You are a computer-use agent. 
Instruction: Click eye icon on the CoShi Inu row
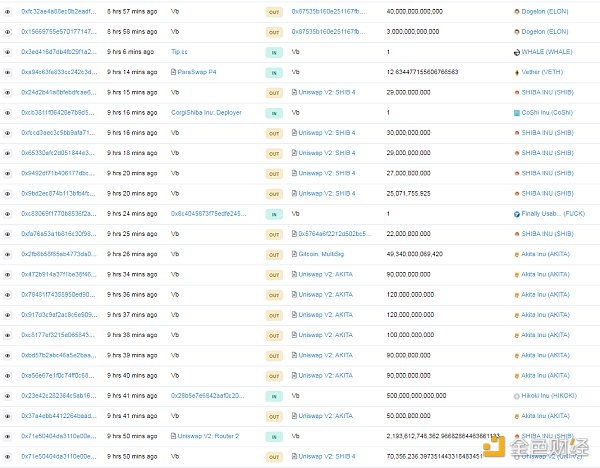8,113
